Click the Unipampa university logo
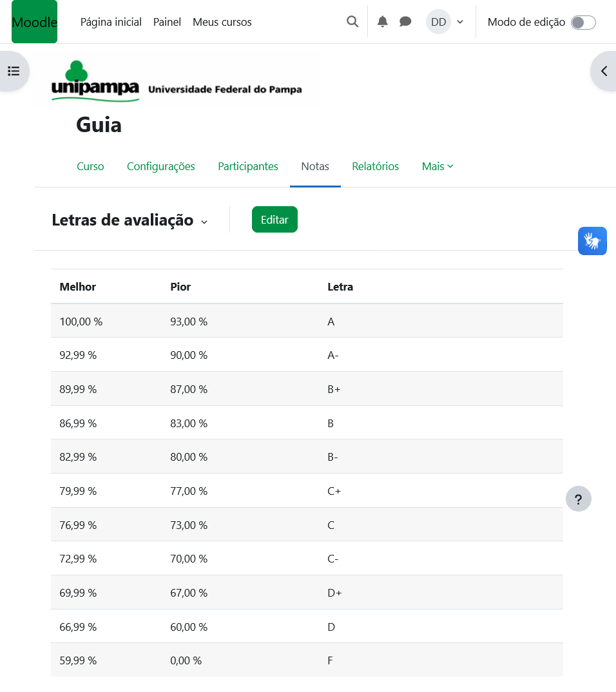This screenshot has height=692, width=616. point(176,82)
